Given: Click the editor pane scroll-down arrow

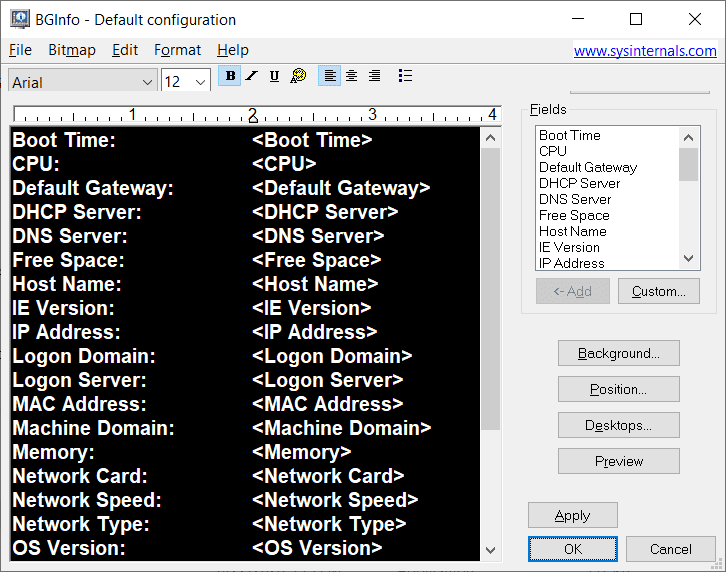Looking at the screenshot, I should pyautogui.click(x=490, y=550).
